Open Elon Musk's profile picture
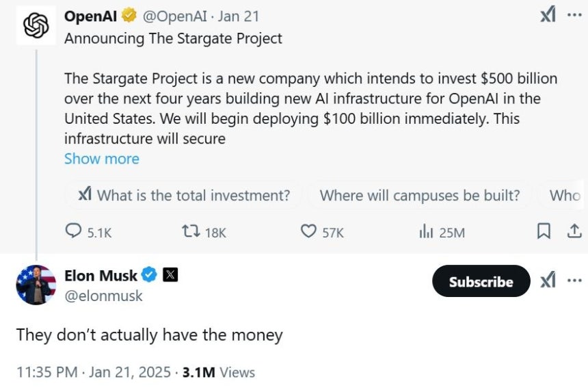Viewport: 588px width, 388px height. (x=36, y=285)
